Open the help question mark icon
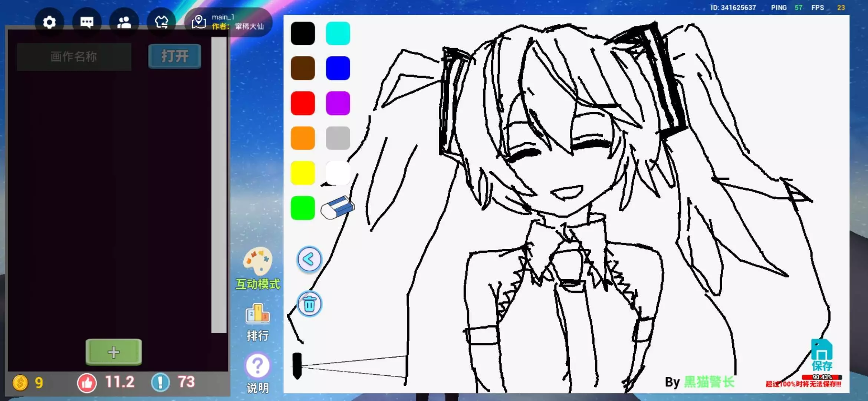Viewport: 868px width, 401px height. click(x=257, y=366)
